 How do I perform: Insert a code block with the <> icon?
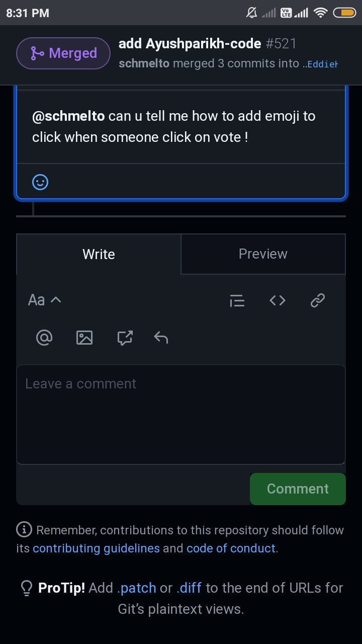coord(277,300)
